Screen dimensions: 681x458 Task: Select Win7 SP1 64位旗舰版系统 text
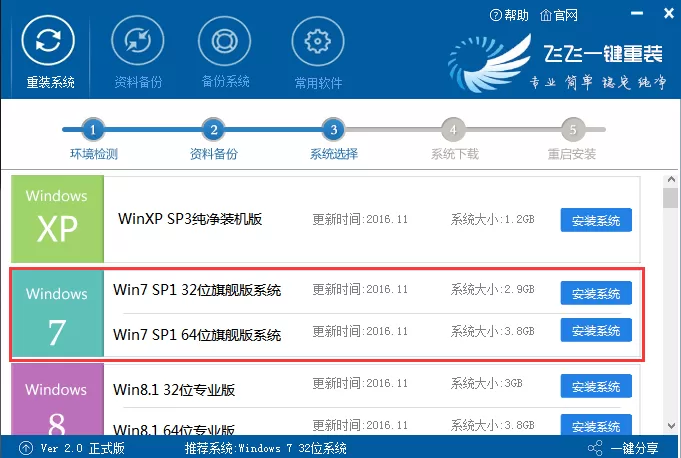[x=197, y=335]
